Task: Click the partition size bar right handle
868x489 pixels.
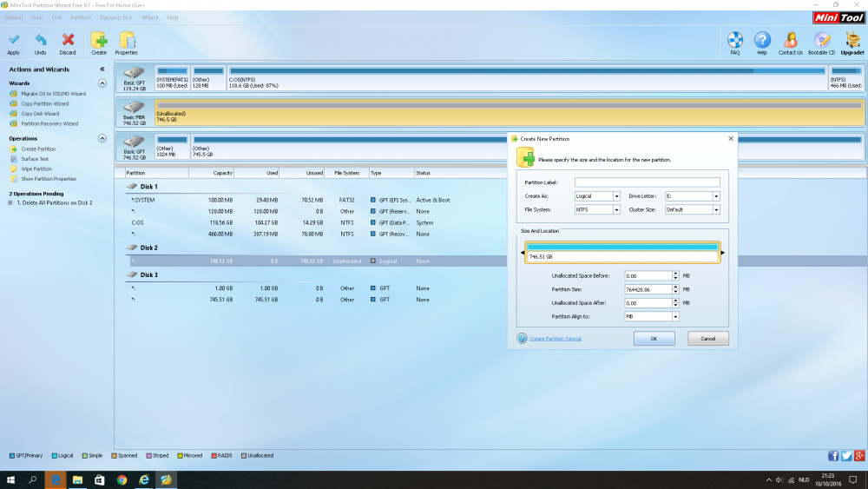Action: 723,253
